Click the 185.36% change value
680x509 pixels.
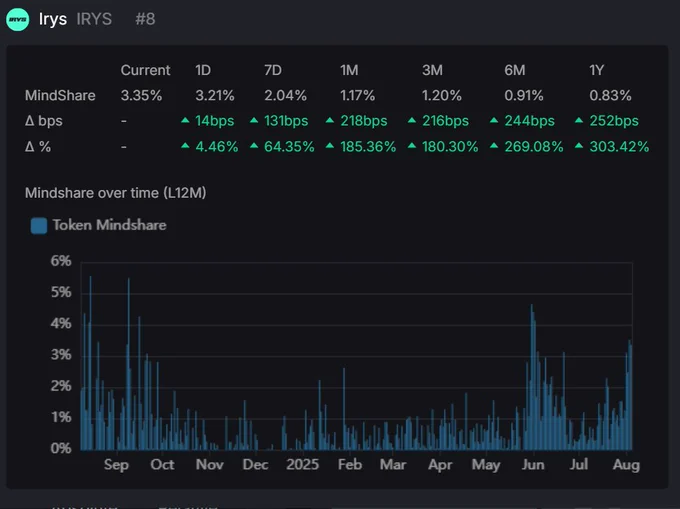368,147
